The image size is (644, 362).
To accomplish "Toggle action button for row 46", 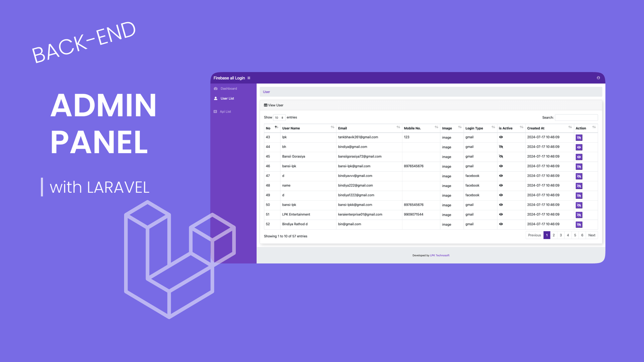I will pos(579,167).
